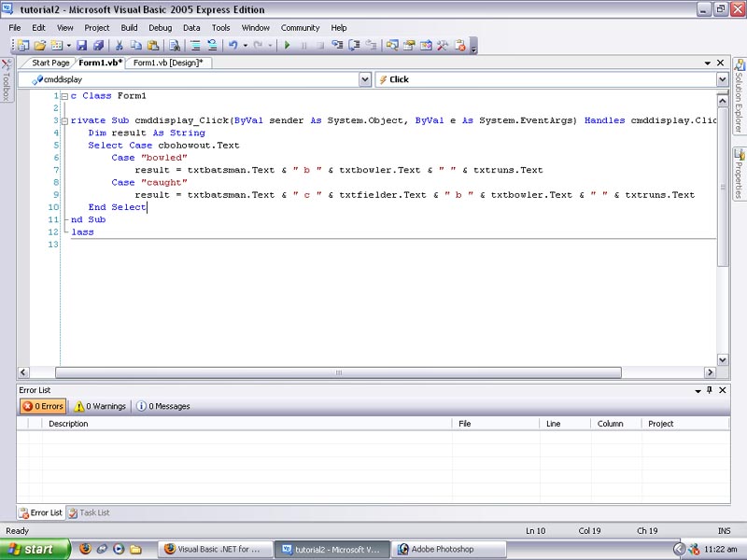Open the Debug menu

(160, 28)
